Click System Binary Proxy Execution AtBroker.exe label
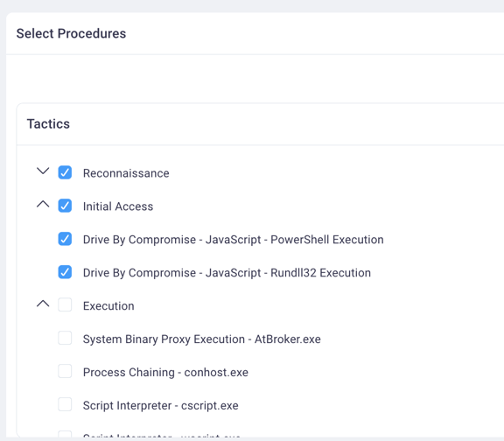504x441 pixels. pyautogui.click(x=202, y=339)
